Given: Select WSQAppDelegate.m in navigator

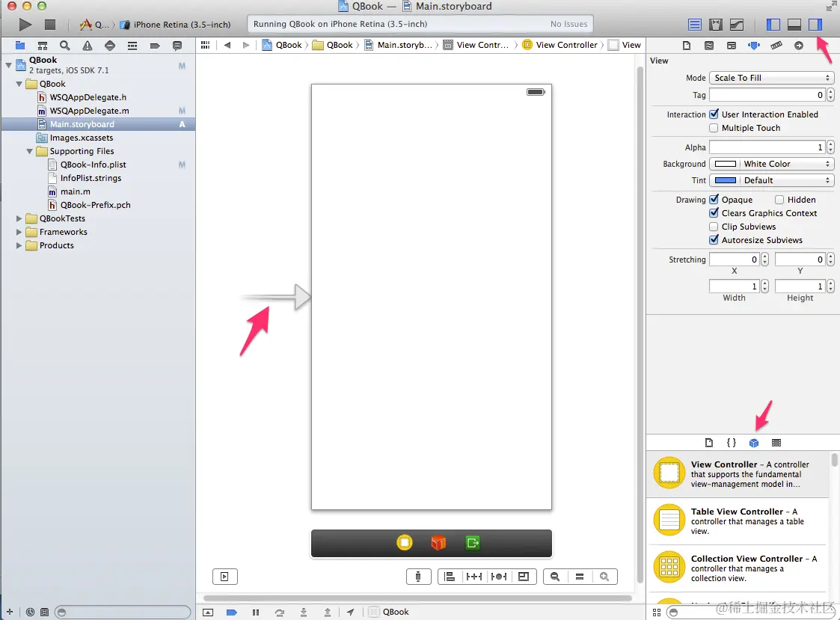Looking at the screenshot, I should click(90, 111).
